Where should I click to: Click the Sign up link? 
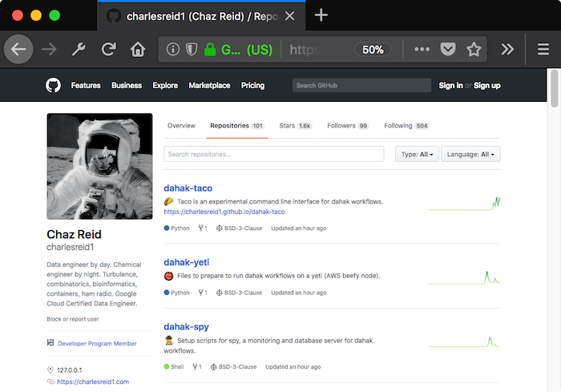(x=487, y=86)
